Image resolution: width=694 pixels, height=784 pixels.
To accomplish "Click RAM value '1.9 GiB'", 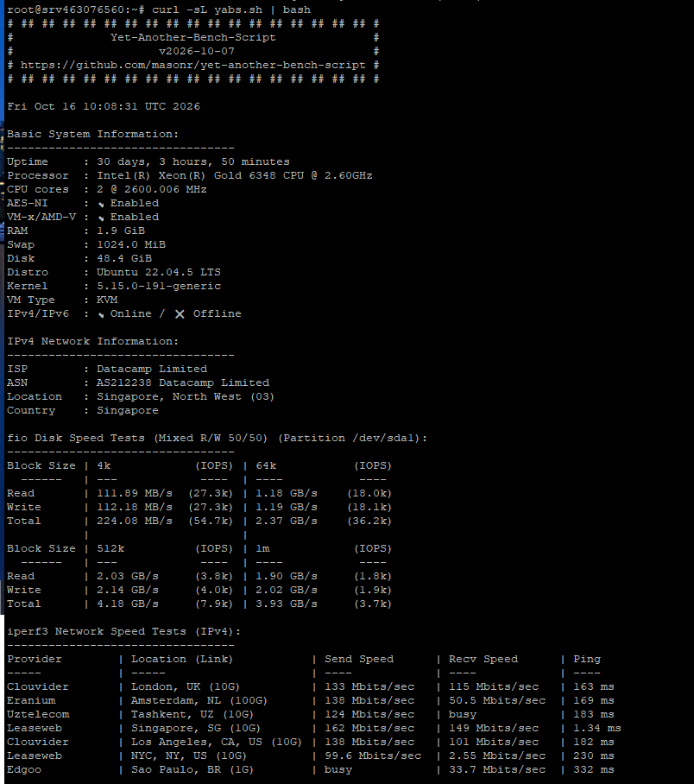I will [x=121, y=231].
